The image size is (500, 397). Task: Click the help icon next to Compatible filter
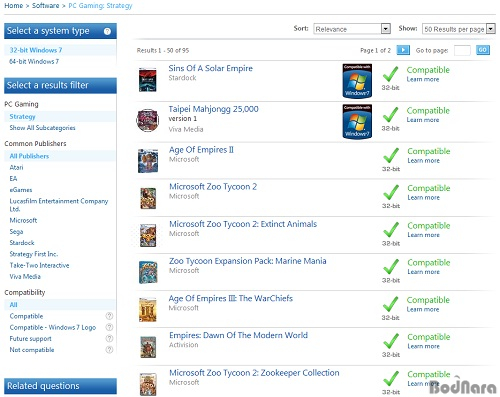pyautogui.click(x=109, y=316)
